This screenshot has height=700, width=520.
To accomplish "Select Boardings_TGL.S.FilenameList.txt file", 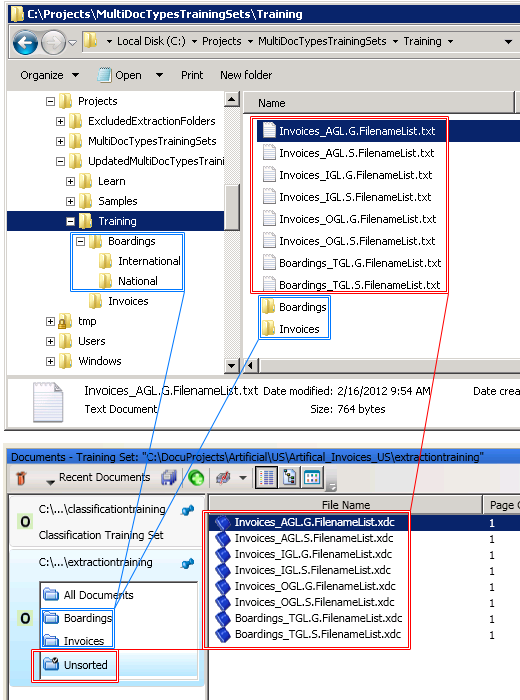I will point(359,285).
